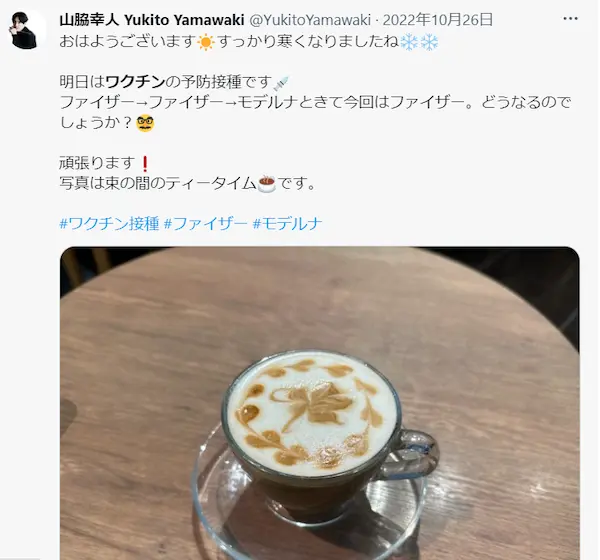600x560 pixels.
Task: Click the red exclamation mark emoji
Action: [x=145, y=164]
